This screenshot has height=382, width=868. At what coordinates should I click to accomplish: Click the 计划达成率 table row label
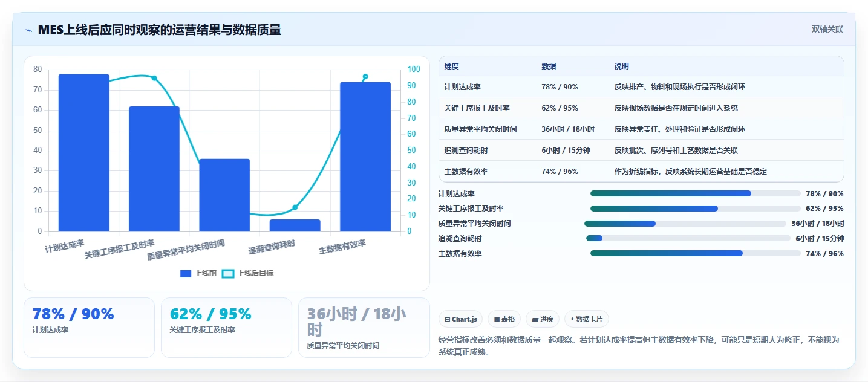click(462, 87)
